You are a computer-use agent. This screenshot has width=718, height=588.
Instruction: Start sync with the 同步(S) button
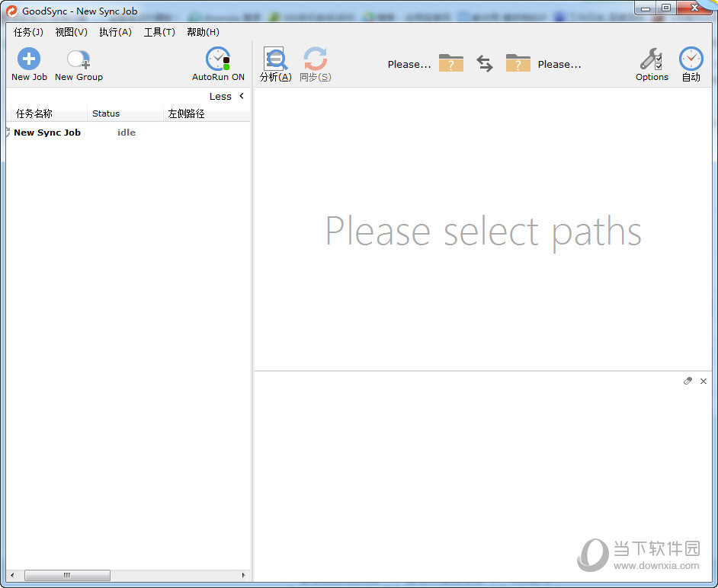click(x=315, y=65)
